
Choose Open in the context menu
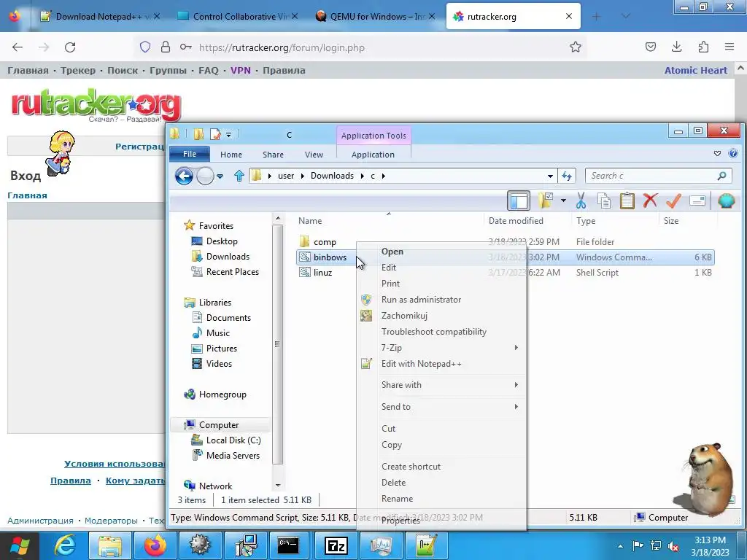click(392, 252)
